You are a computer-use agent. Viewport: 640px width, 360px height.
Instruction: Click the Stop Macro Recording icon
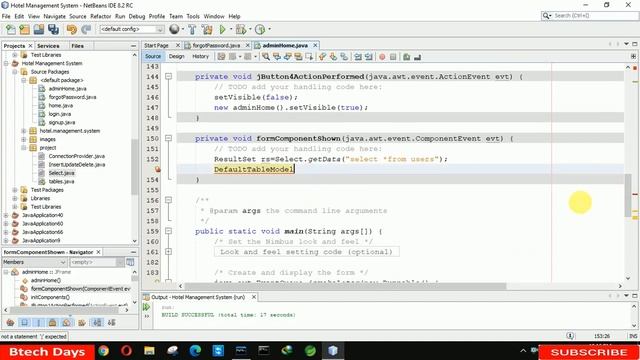click(393, 57)
